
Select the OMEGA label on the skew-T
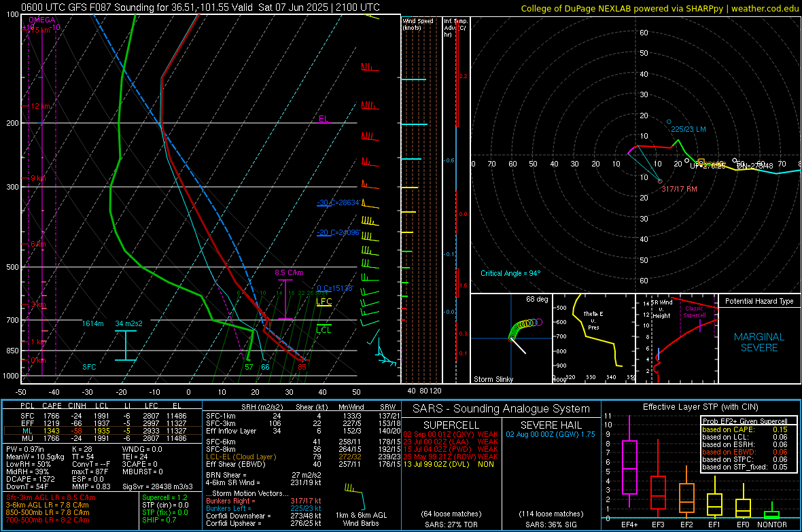(x=42, y=20)
